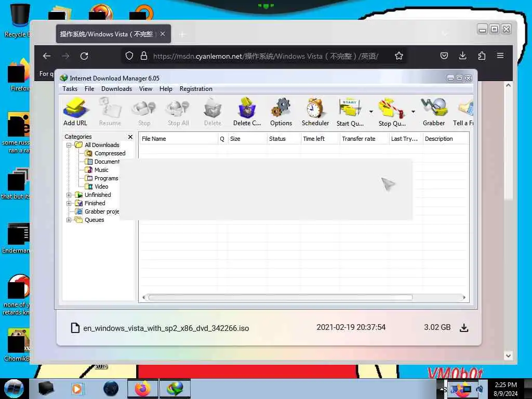This screenshot has width=532, height=399.
Task: Sort by Q column header
Action: tap(222, 139)
